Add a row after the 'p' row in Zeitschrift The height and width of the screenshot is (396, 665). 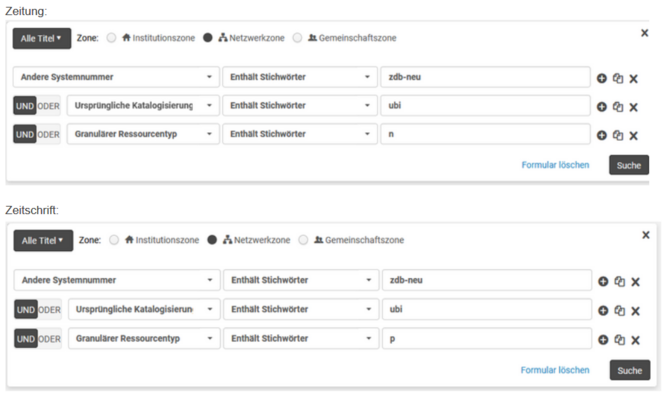[603, 340]
